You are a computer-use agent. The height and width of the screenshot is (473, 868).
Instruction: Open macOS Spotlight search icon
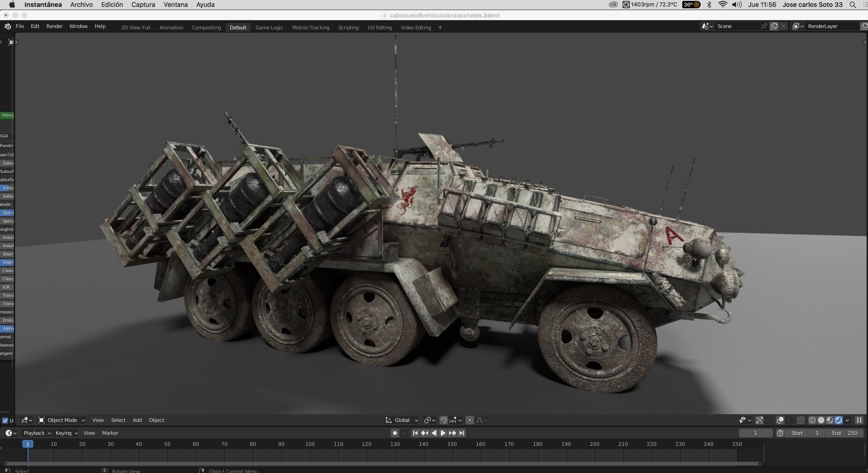pos(853,5)
